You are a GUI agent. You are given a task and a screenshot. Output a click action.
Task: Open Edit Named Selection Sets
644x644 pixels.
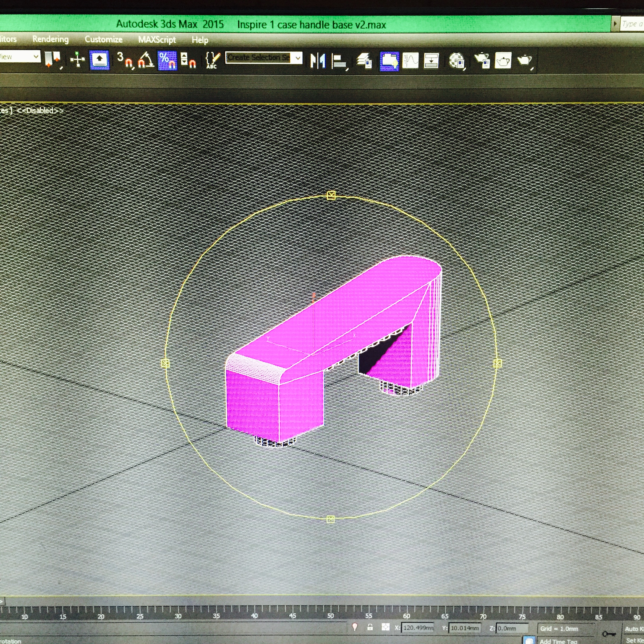(213, 60)
